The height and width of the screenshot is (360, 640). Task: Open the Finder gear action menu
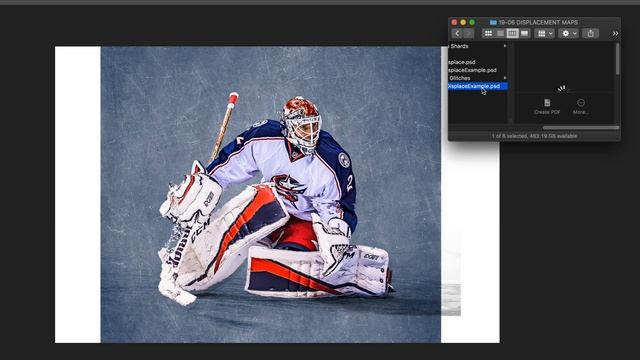point(569,33)
